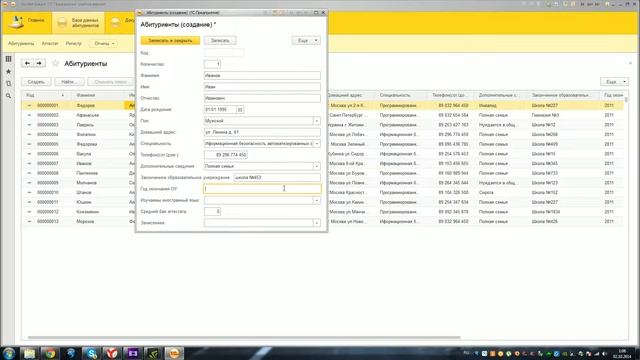This screenshot has width=640, height=360.
Task: Open Абитуриенты navigation link
Action: [x=21, y=43]
